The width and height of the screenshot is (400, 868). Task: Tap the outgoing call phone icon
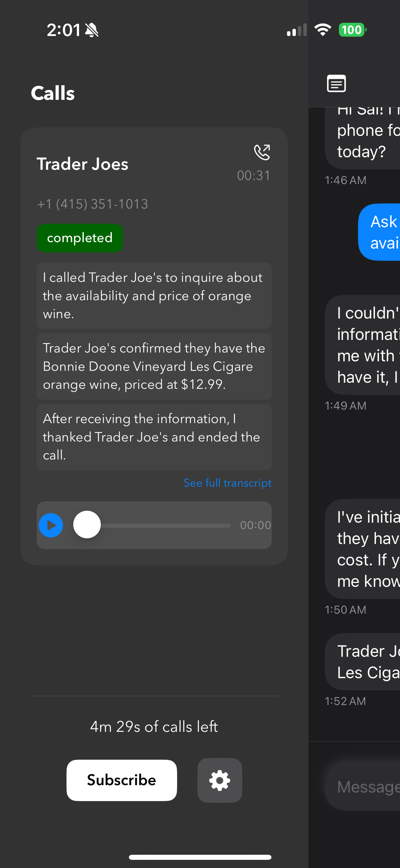point(262,152)
